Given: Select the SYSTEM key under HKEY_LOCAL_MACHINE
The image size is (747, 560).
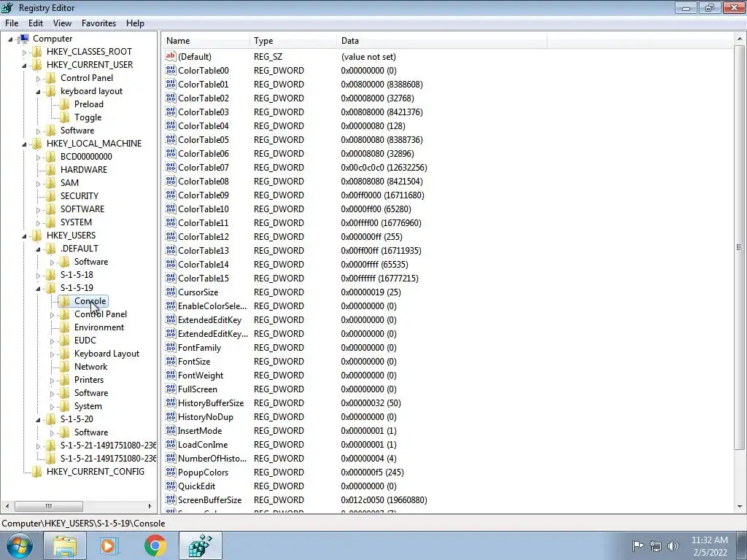Looking at the screenshot, I should click(x=76, y=222).
